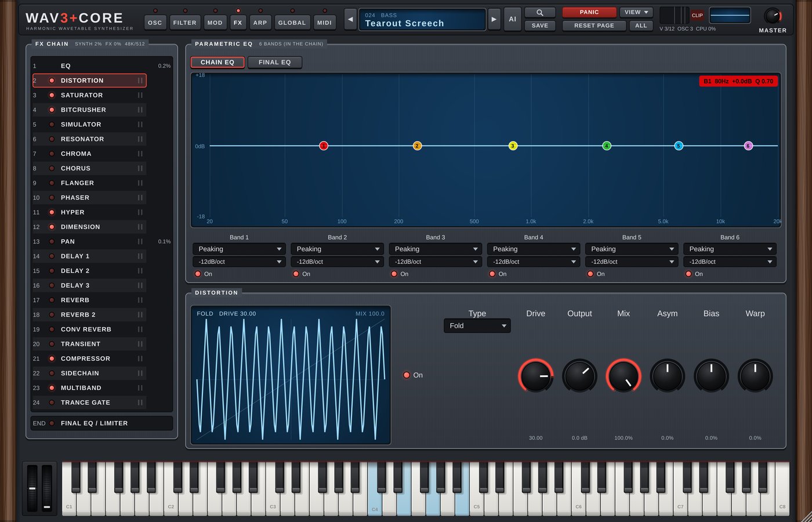The width and height of the screenshot is (812, 522).
Task: Click the PANIC button
Action: pyautogui.click(x=589, y=12)
